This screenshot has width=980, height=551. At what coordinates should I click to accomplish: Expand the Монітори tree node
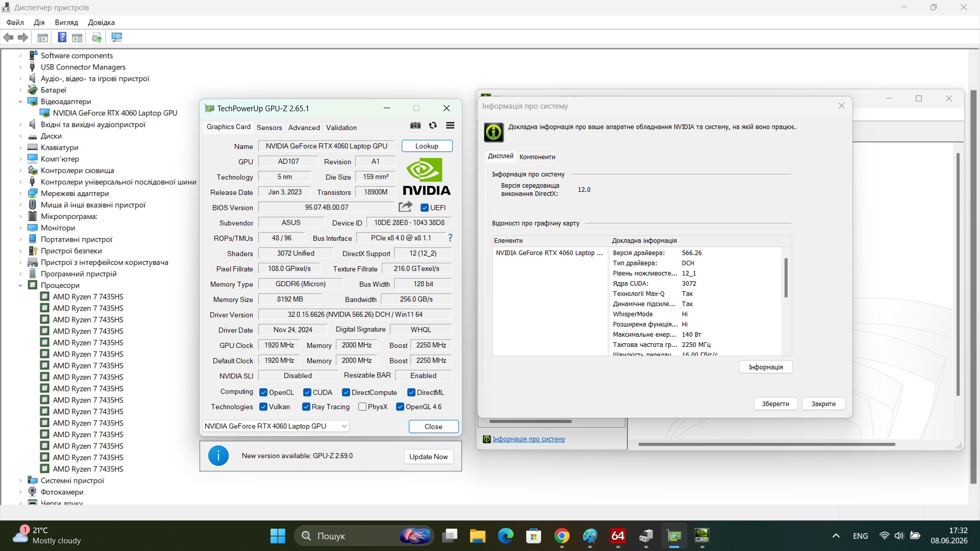tap(20, 228)
